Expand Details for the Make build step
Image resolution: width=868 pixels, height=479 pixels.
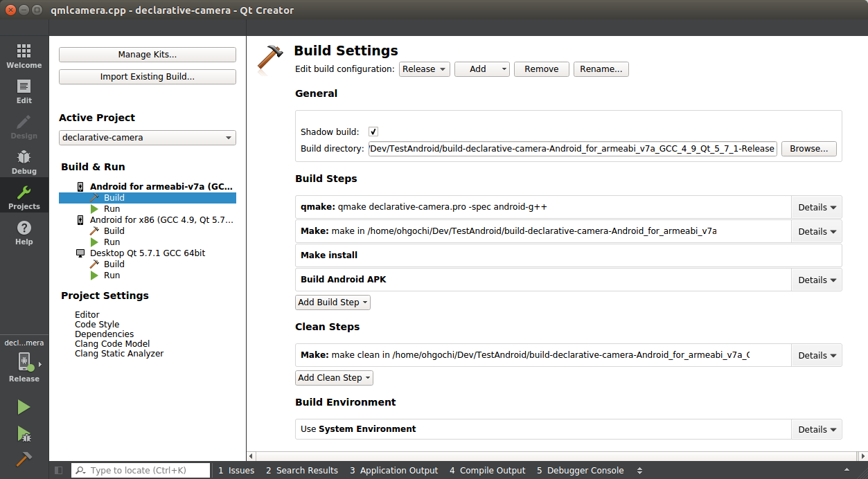[x=817, y=231]
